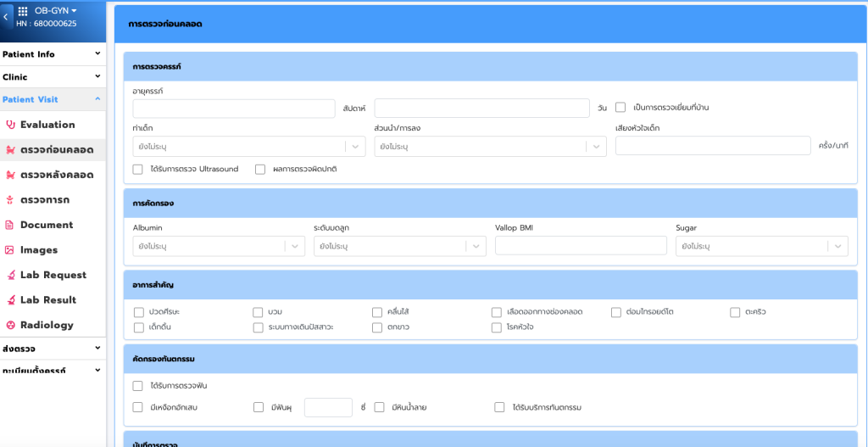Expand the Clinic menu section
Viewport: 868px width, 447px height.
pyautogui.click(x=53, y=77)
